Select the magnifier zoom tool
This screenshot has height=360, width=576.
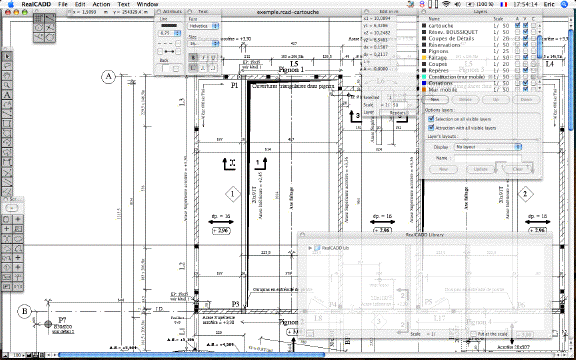click(7, 85)
